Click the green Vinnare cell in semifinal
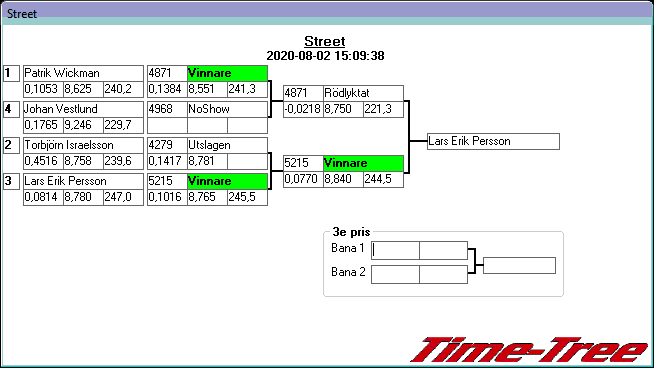The height and width of the screenshot is (368, 654). [363, 164]
